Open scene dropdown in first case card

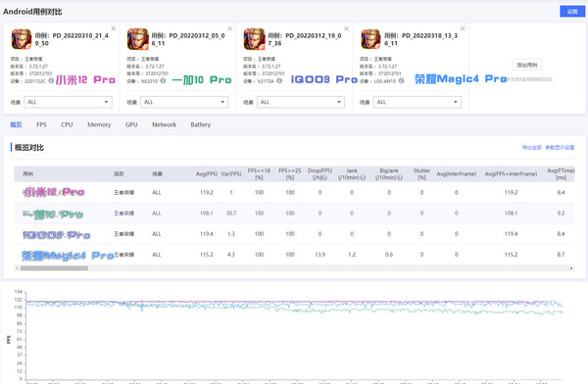click(68, 102)
